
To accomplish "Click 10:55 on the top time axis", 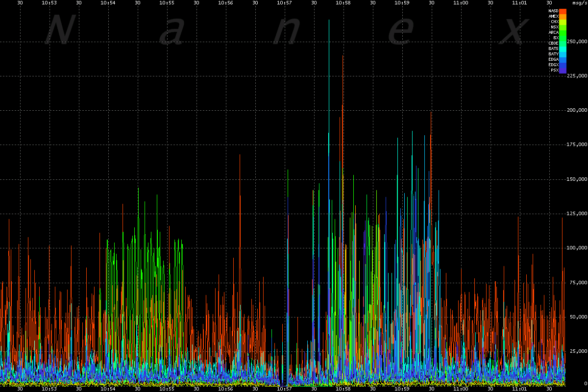I will click(x=167, y=2).
